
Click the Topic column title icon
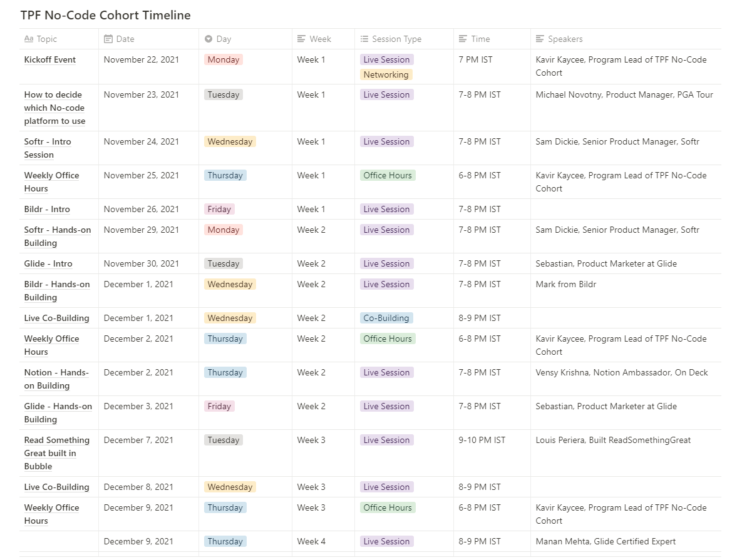click(x=29, y=39)
